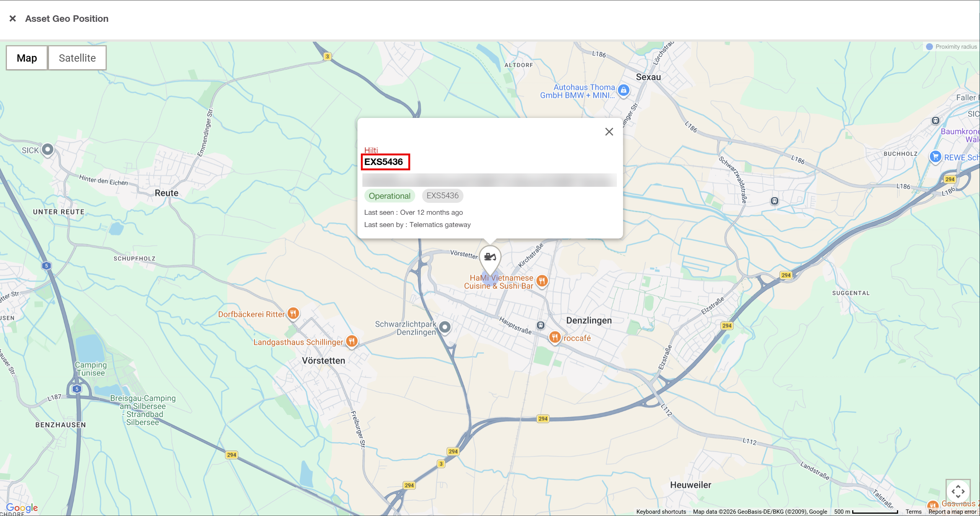Click the HaMi Vietnamese restaurant pin
This screenshot has height=516, width=980.
coord(542,281)
